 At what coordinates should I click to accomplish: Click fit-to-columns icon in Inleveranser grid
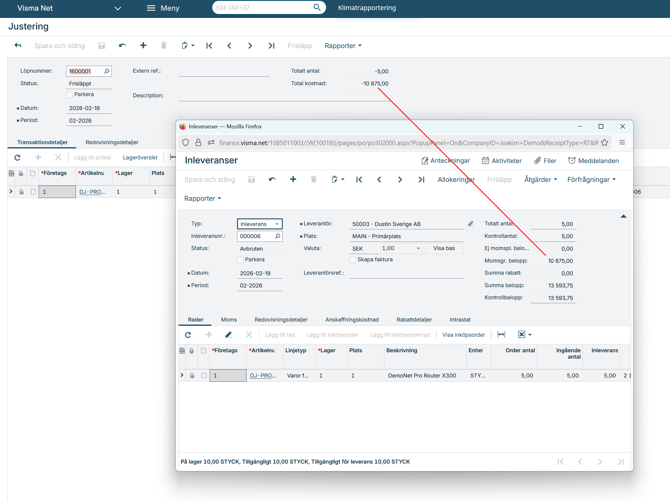coord(501,335)
